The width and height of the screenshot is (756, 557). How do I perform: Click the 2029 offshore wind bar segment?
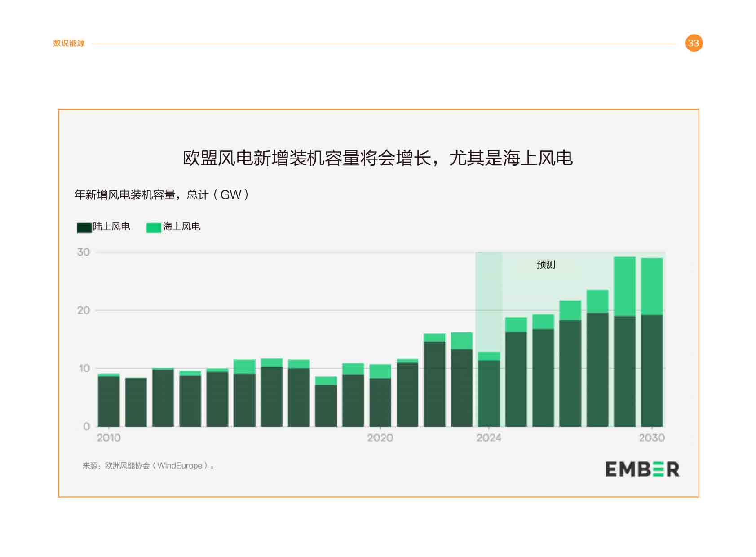[625, 287]
